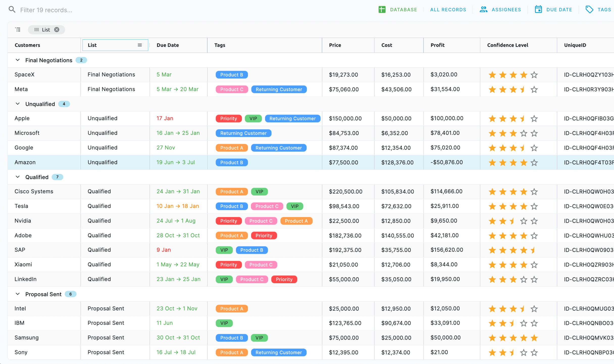614x364 pixels.
Task: Collapse the Qualified group
Action: pyautogui.click(x=17, y=177)
